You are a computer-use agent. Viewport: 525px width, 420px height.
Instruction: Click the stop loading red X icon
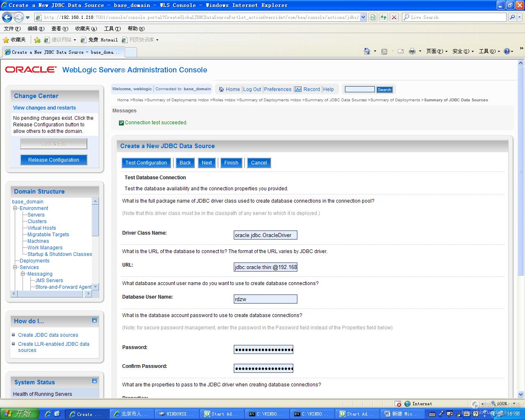(394, 17)
